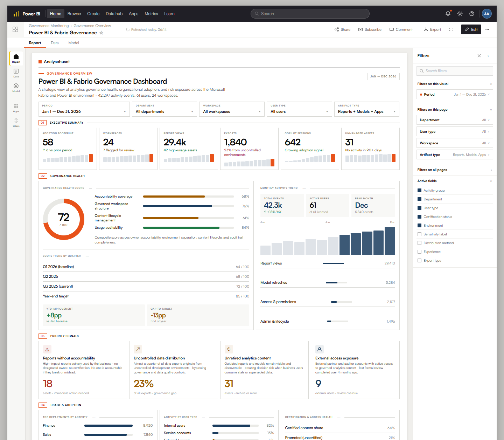Click the Export button
Screen dimensions: 504x440
[x=433, y=29]
